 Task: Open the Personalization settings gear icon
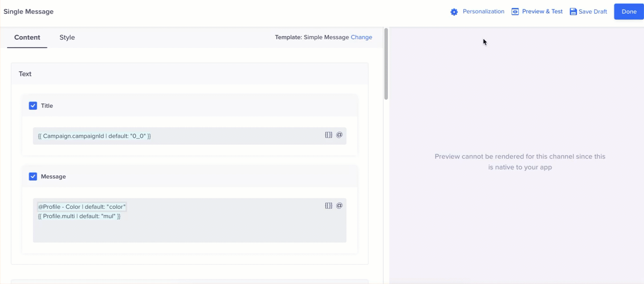point(454,12)
